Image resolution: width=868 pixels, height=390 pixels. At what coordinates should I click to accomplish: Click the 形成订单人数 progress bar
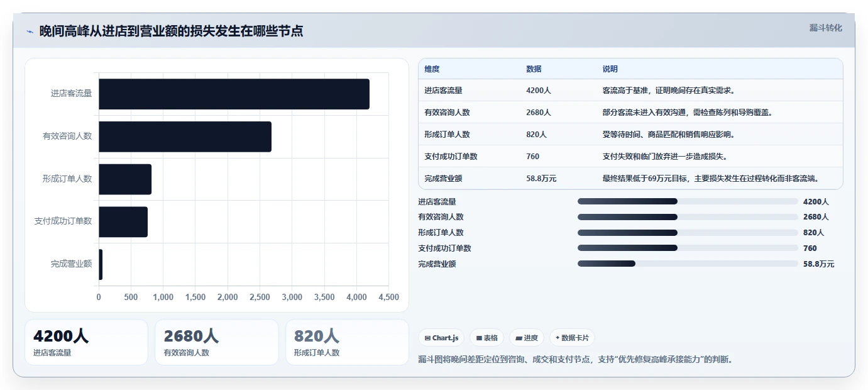pyautogui.click(x=688, y=233)
